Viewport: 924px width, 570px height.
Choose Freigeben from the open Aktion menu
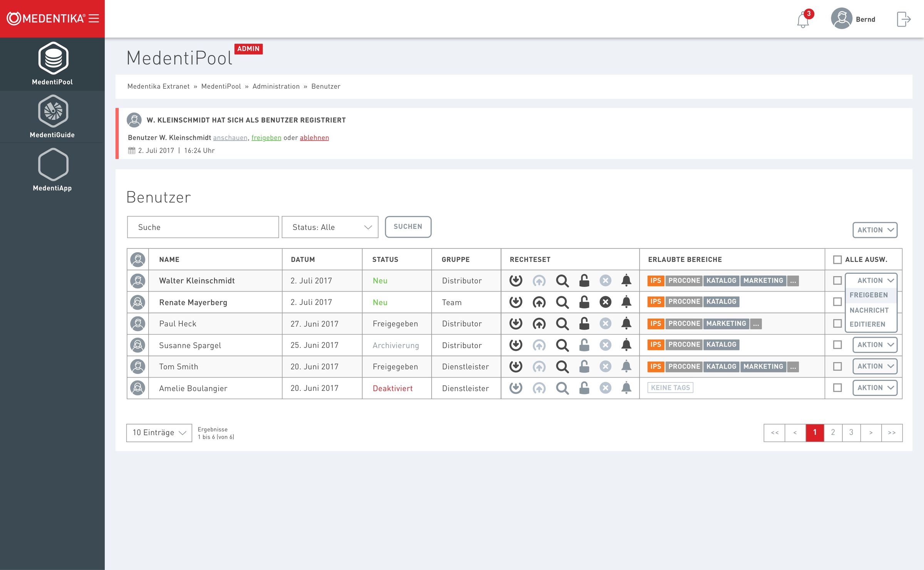[869, 295]
